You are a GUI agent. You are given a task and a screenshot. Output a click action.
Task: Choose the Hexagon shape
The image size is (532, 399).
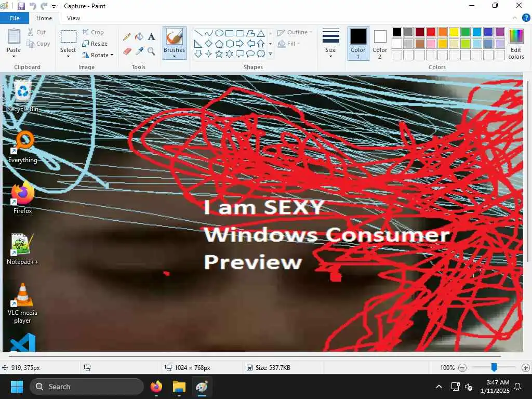(229, 44)
